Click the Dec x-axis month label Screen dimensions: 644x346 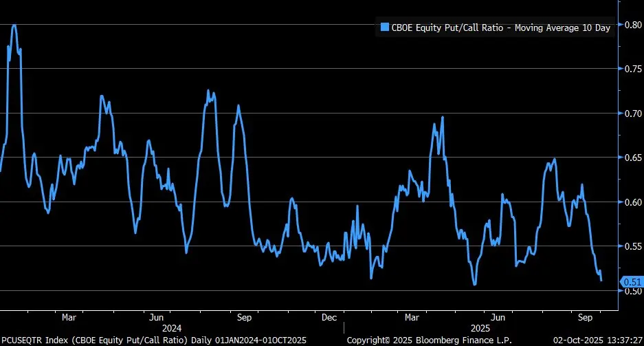pyautogui.click(x=329, y=317)
